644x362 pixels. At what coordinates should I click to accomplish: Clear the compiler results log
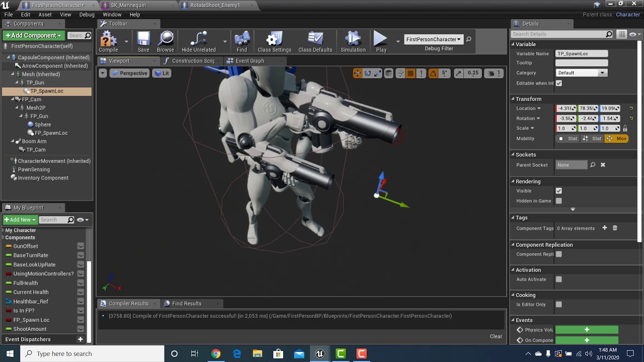tap(496, 336)
